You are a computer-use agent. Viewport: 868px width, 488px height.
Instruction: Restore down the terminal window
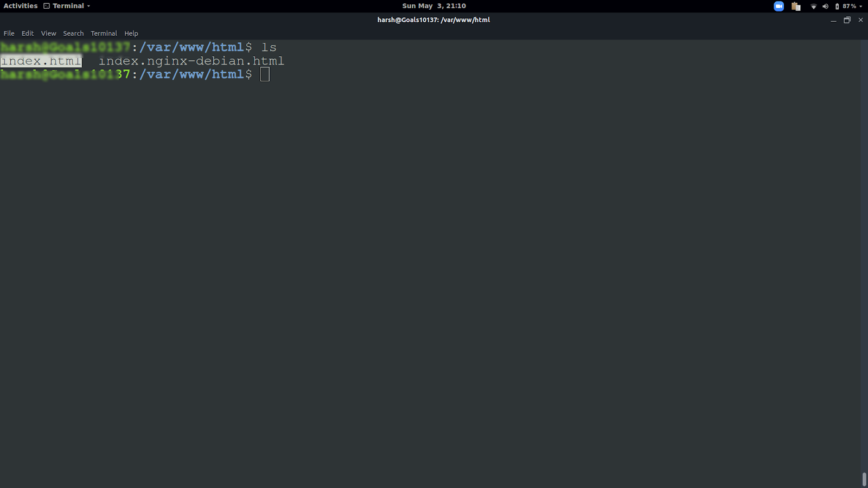pos(847,20)
